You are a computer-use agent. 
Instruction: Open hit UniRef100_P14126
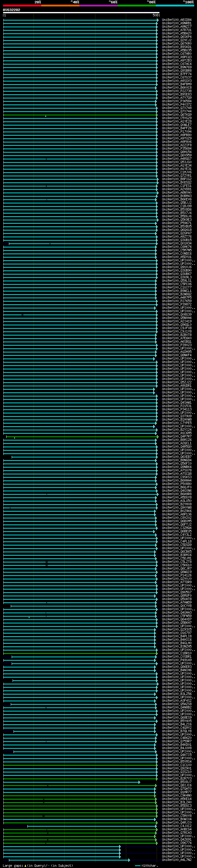(x=177, y=575)
